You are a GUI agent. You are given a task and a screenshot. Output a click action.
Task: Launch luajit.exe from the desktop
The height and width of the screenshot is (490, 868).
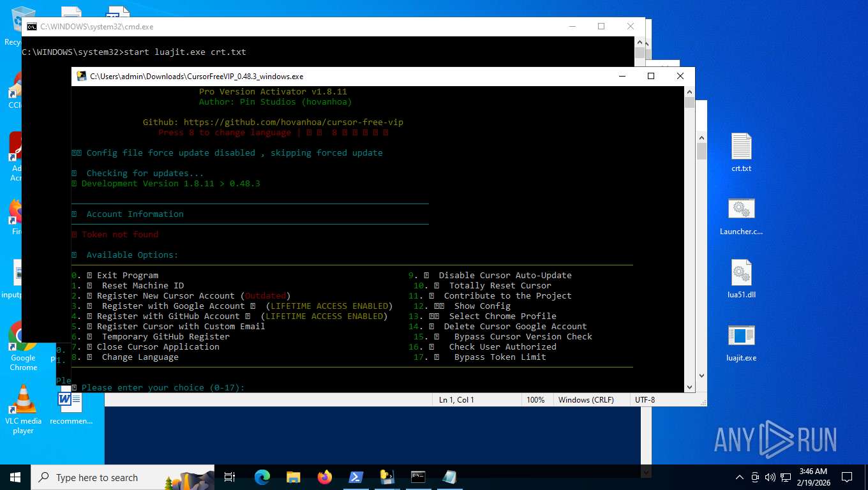pos(741,343)
